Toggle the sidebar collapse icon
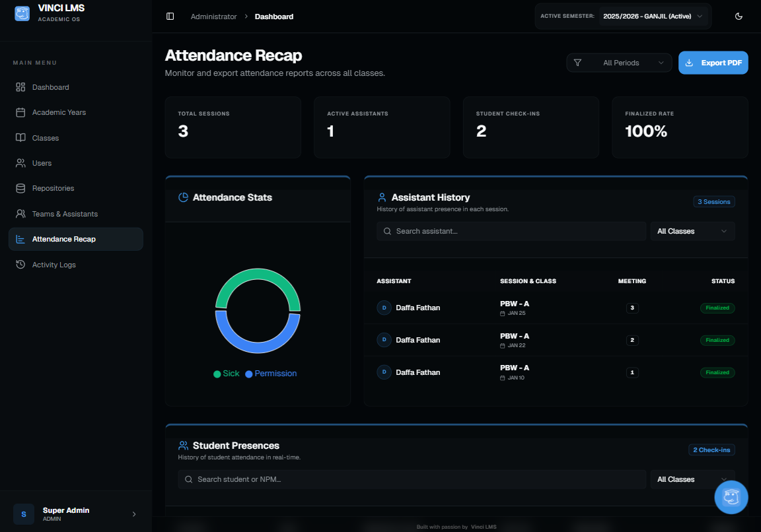 [170, 17]
